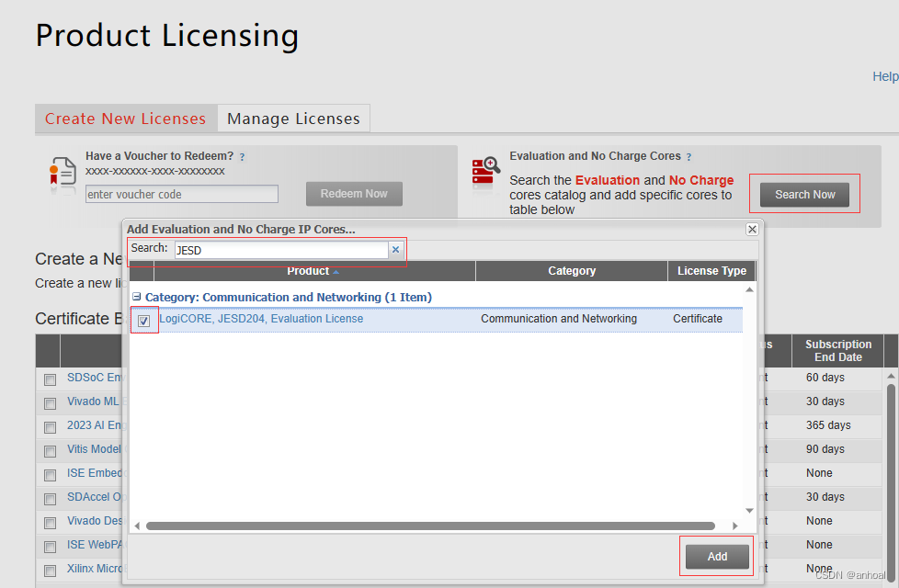Clear the JESD search using the x icon
The image size is (899, 588).
tap(395, 249)
